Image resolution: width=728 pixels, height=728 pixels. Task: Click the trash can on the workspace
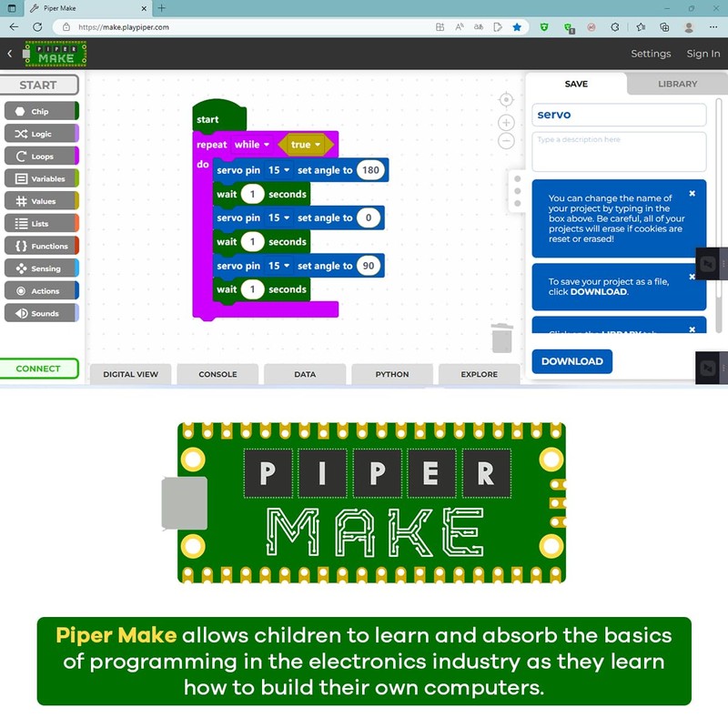tap(502, 338)
